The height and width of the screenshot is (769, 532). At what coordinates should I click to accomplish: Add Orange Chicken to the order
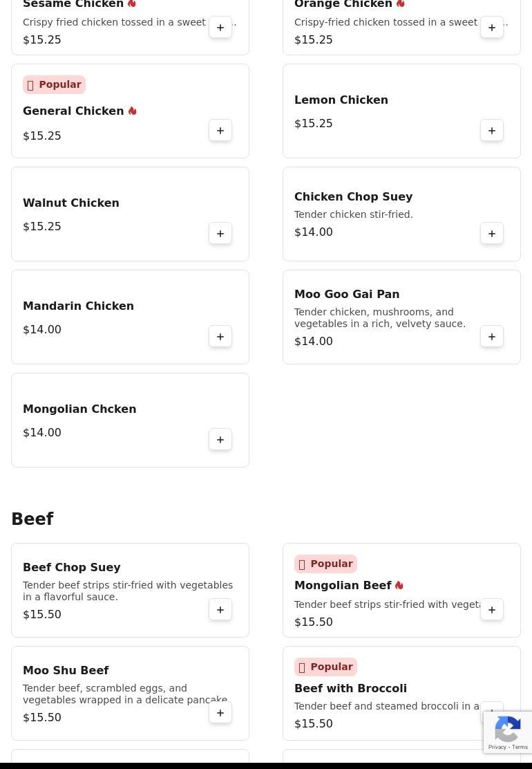[492, 28]
